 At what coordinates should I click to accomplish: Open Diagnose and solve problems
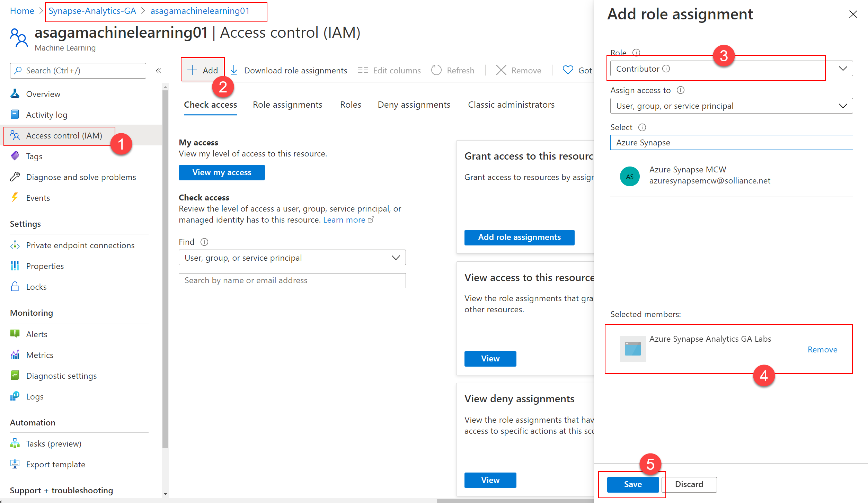click(x=81, y=177)
